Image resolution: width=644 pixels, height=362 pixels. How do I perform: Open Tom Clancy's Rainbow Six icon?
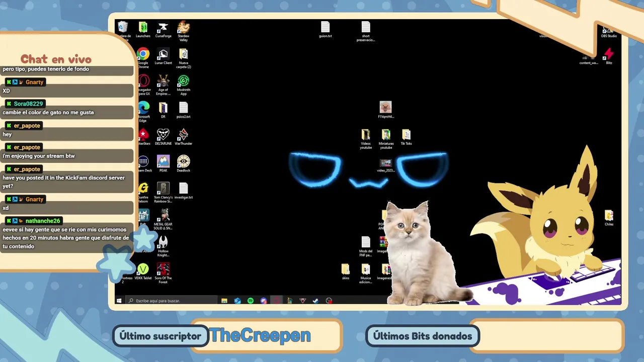[x=163, y=193]
